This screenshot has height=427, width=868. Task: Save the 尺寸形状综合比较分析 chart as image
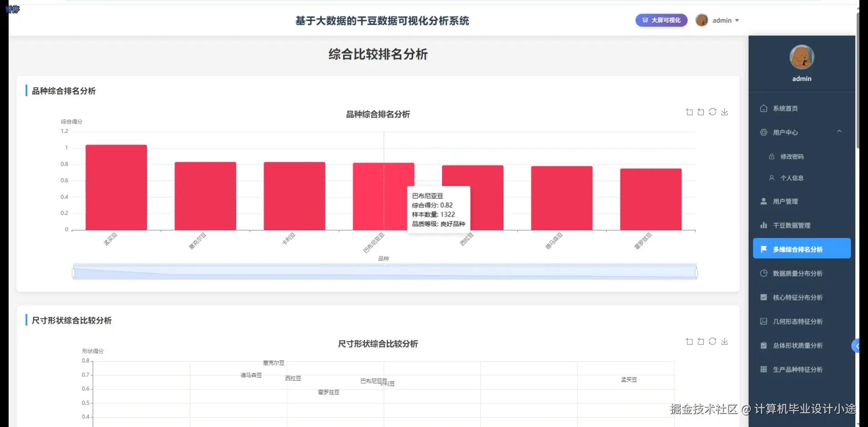click(725, 341)
